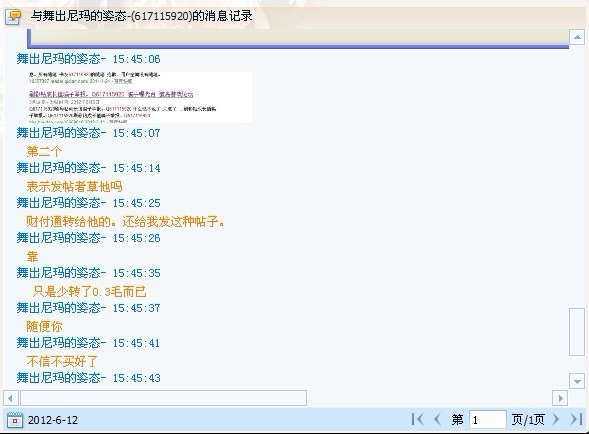
Task: Click the vertical scrollbar thumb
Action: (x=577, y=331)
